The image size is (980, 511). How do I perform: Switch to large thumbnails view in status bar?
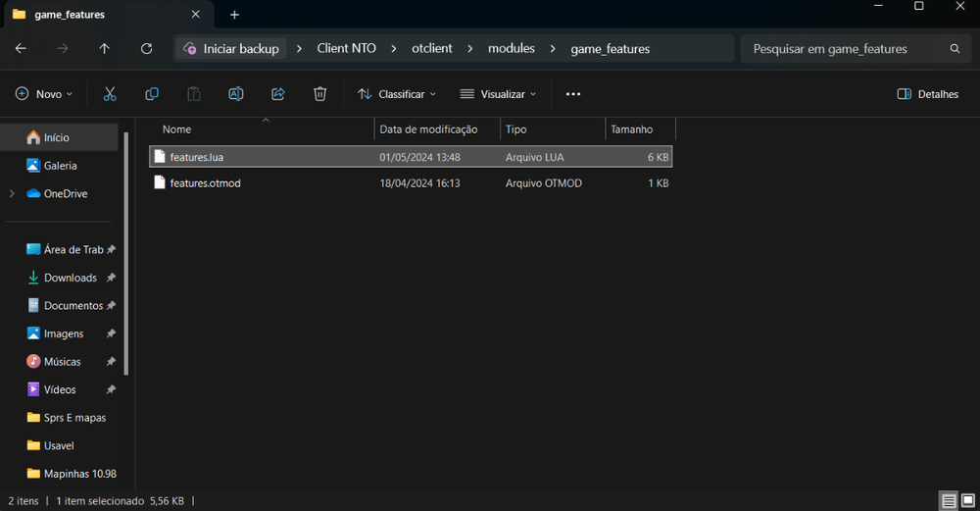[968, 501]
